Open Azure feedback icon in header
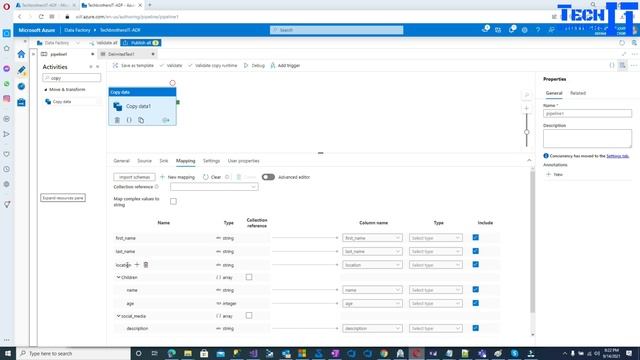 (x=551, y=30)
